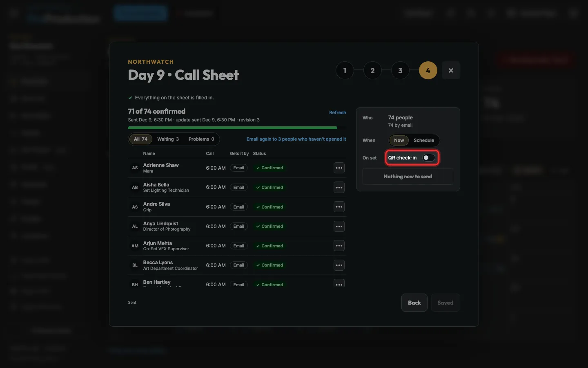Select Now send timing
This screenshot has width=588, height=368.
[x=399, y=140]
